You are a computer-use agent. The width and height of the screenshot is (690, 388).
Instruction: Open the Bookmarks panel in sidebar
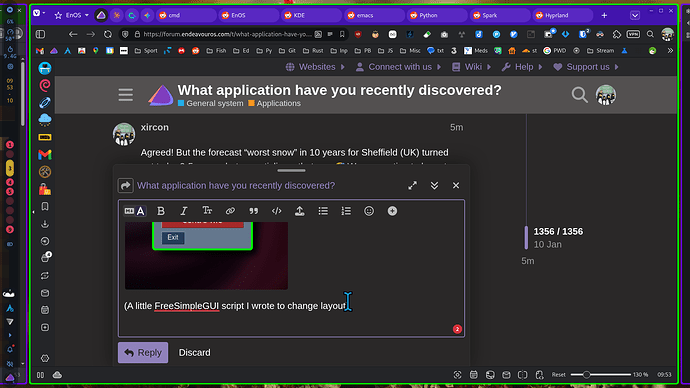[45, 206]
